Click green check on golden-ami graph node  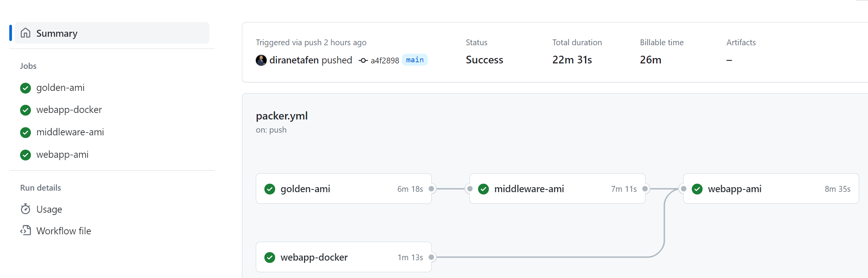click(270, 189)
